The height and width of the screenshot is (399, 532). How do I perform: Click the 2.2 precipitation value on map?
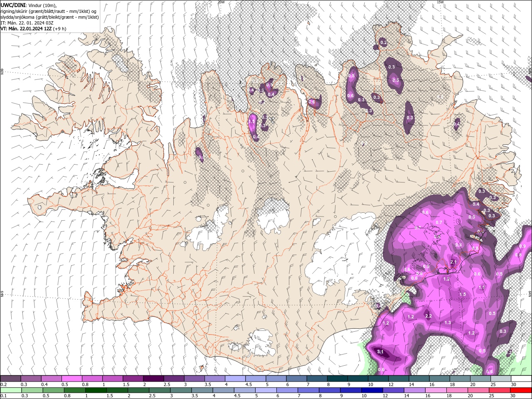pyautogui.click(x=429, y=316)
